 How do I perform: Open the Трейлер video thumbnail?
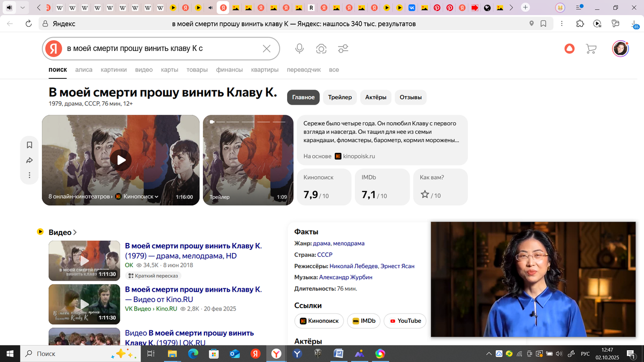click(248, 160)
